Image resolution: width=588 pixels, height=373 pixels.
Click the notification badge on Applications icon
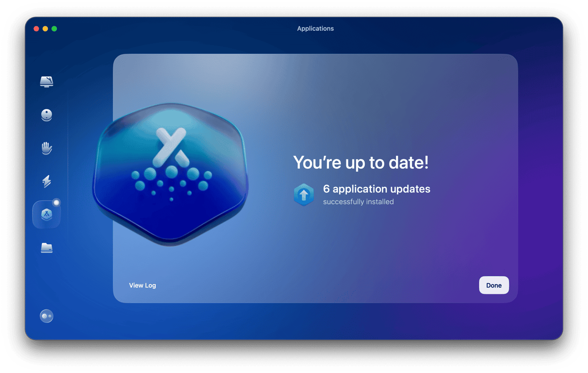click(57, 202)
